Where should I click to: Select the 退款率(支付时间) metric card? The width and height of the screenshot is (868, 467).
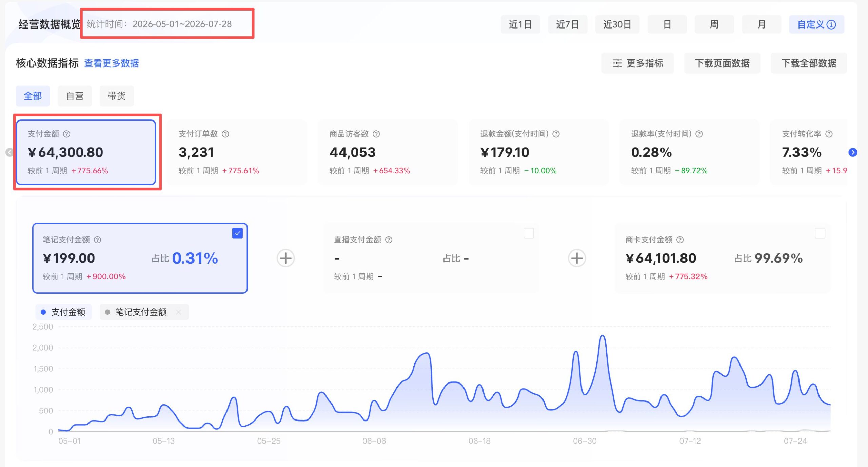pyautogui.click(x=690, y=152)
